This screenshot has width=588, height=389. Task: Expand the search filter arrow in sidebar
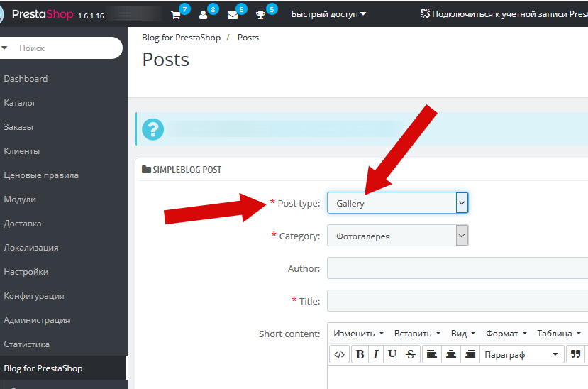4,48
